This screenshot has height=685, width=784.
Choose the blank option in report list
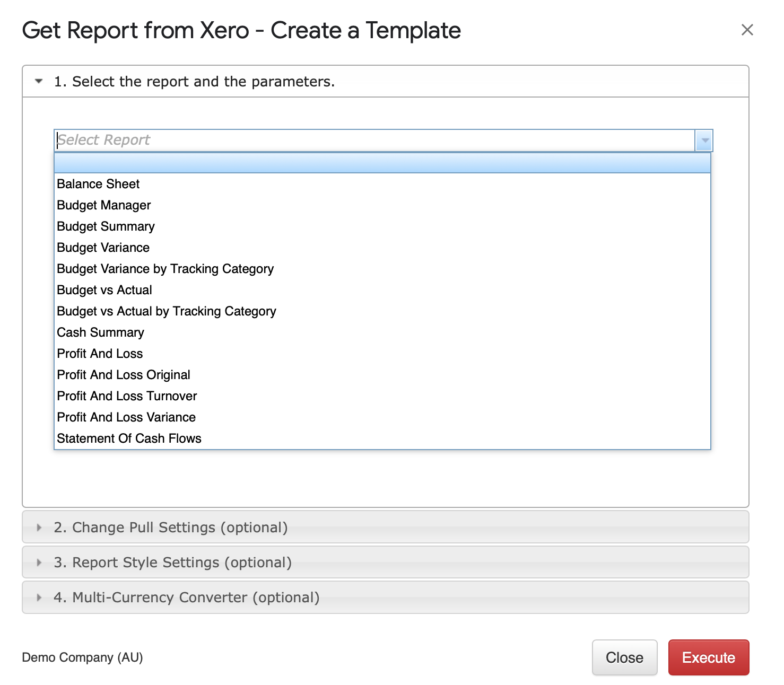point(382,163)
